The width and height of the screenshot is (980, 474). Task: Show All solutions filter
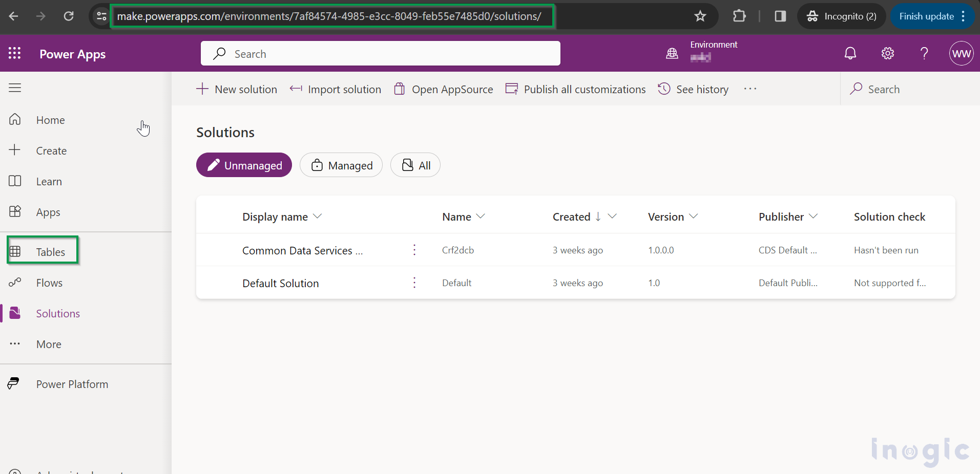(415, 165)
